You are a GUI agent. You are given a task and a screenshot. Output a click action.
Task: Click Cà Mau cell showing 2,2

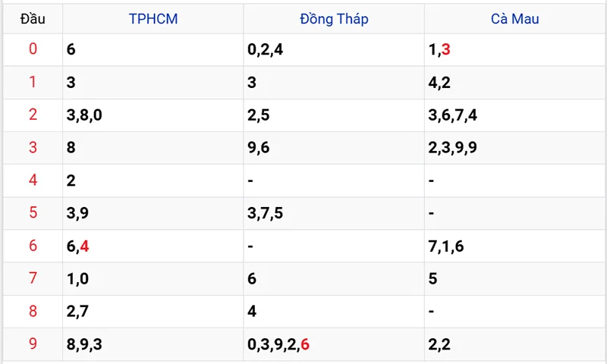pyautogui.click(x=439, y=344)
